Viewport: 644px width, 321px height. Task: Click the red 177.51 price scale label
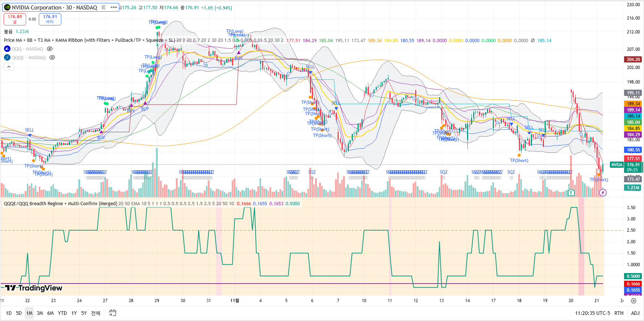pos(633,159)
